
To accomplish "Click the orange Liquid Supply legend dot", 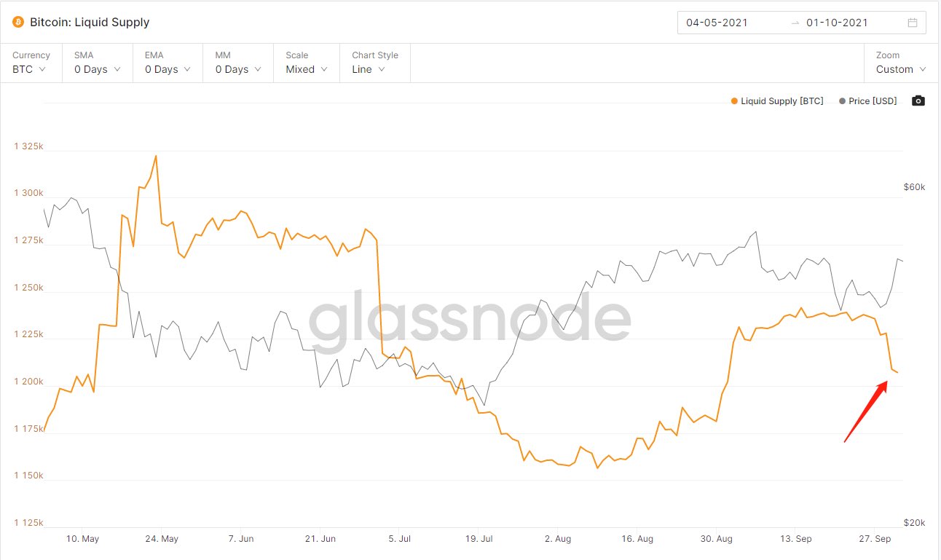I will click(734, 101).
